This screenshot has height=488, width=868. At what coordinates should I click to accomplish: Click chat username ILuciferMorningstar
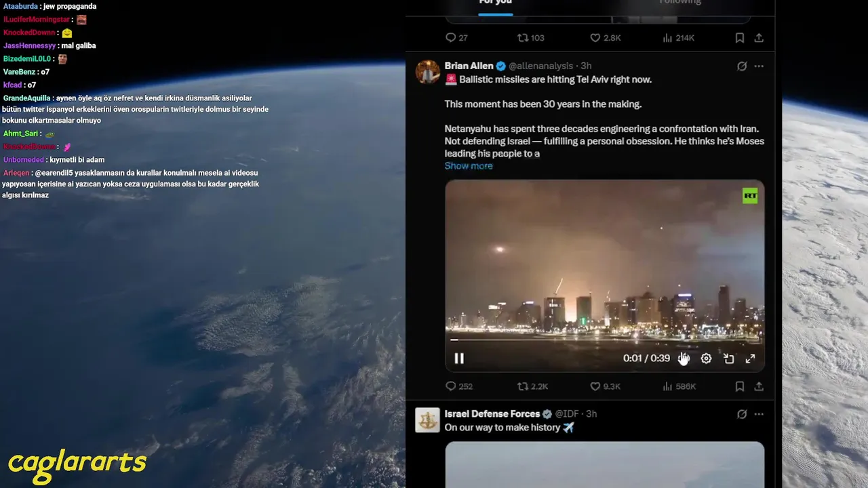pos(37,20)
